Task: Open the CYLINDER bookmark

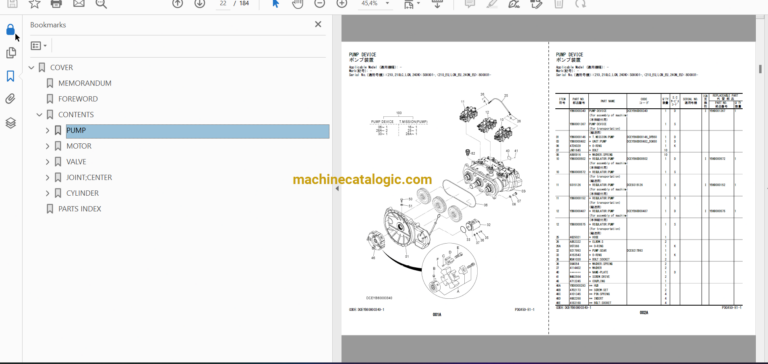Action: point(82,193)
